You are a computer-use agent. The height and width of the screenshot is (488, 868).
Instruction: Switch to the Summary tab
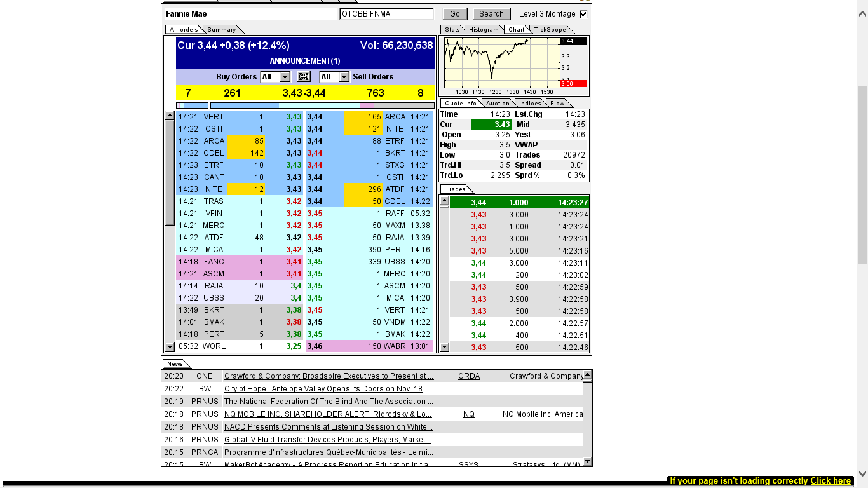pos(222,30)
